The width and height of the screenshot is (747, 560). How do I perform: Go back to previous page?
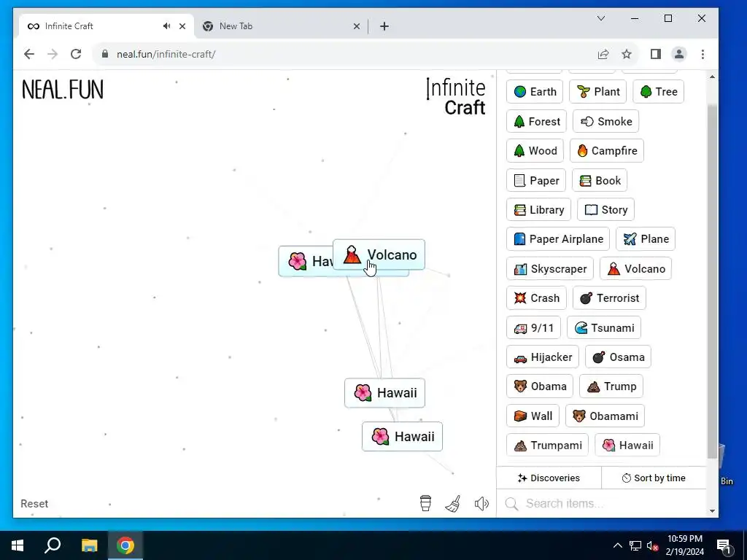coord(29,54)
